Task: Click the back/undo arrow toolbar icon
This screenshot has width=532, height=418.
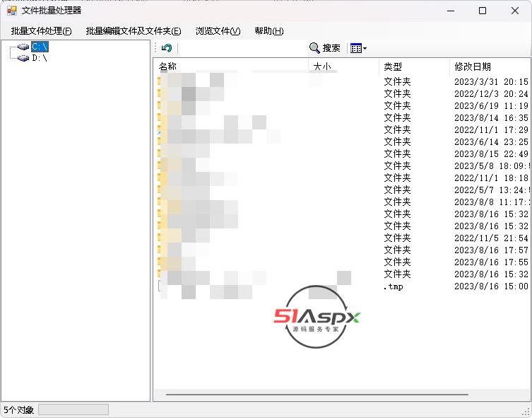Action: (167, 48)
